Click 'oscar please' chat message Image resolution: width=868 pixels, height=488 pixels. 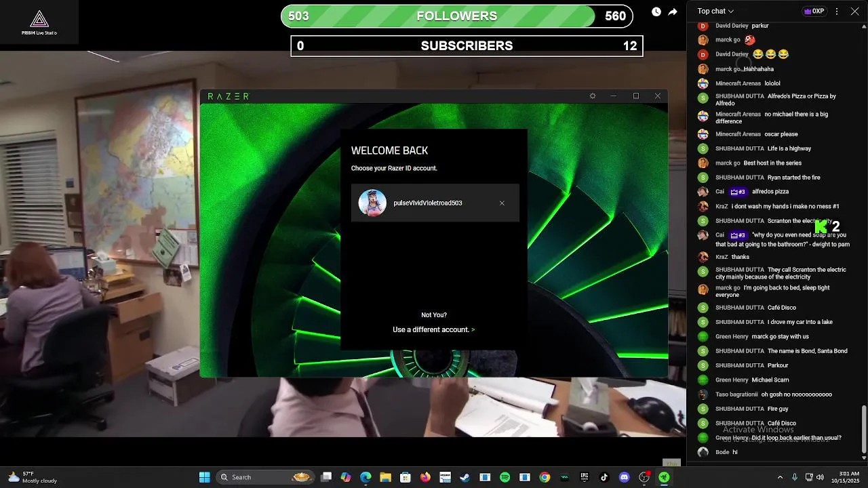(x=781, y=134)
